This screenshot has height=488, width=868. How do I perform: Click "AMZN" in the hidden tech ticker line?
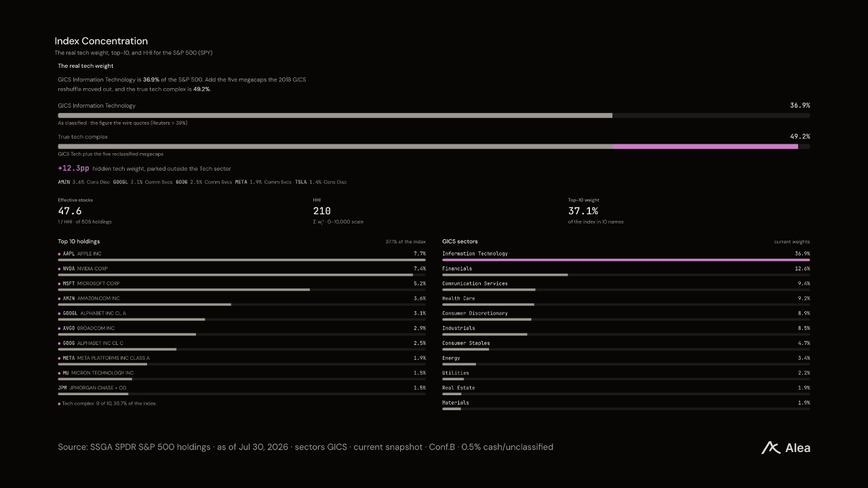point(64,182)
